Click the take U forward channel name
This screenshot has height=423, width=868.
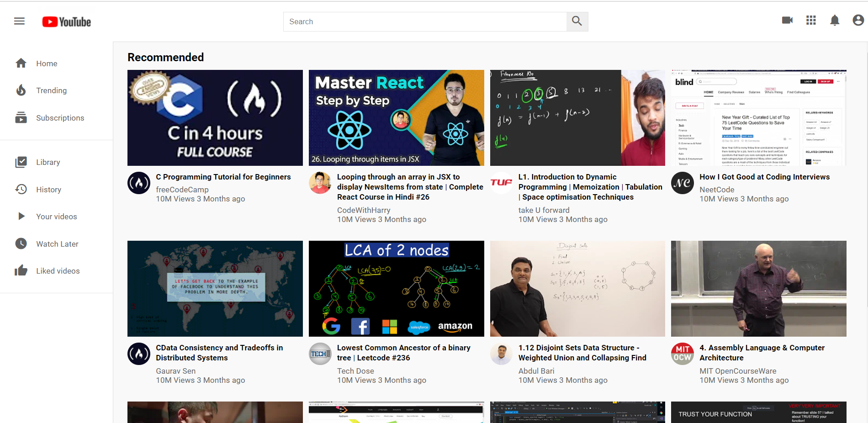click(x=544, y=210)
